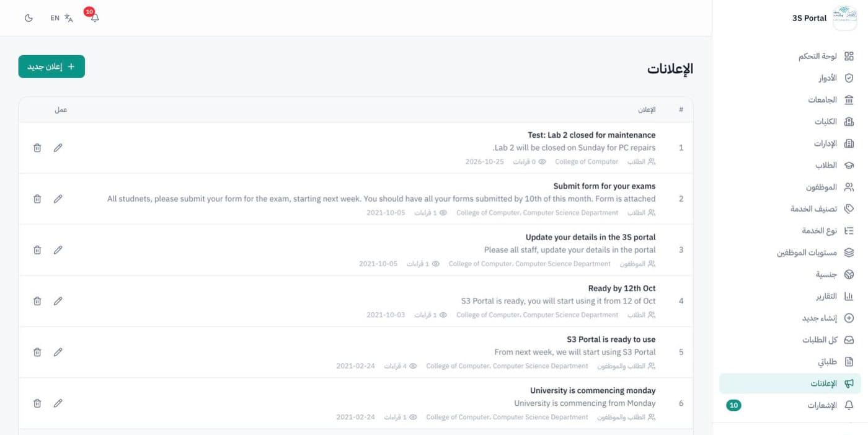Click the 'S3 Portal is ready to use' title
This screenshot has height=435, width=868.
click(x=611, y=339)
